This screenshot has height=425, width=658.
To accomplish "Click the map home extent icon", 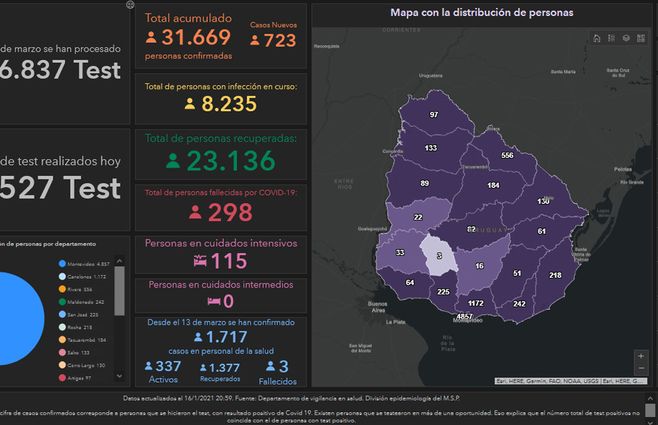I will [597, 39].
